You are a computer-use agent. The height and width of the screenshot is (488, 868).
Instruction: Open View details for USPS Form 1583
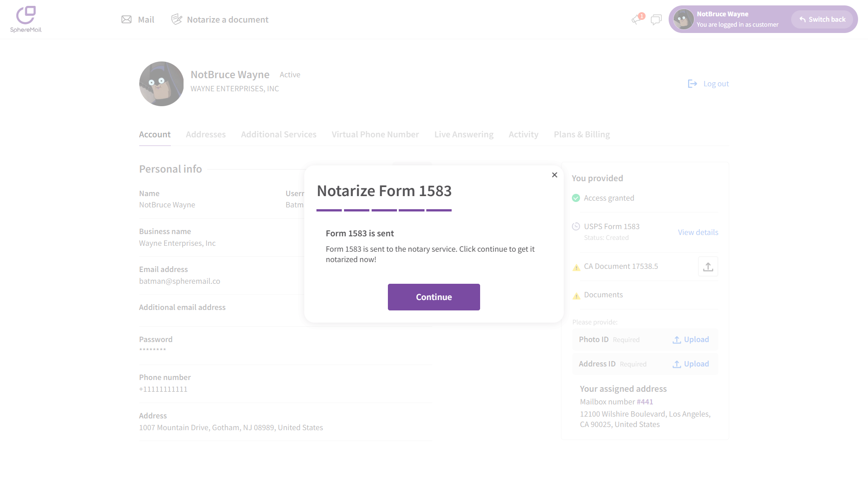(x=698, y=232)
